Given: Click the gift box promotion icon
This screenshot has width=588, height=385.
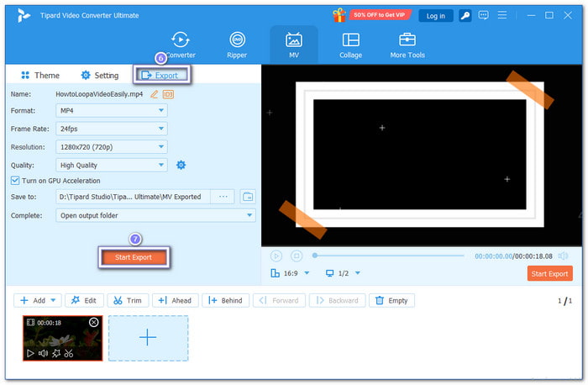Looking at the screenshot, I should (x=339, y=15).
